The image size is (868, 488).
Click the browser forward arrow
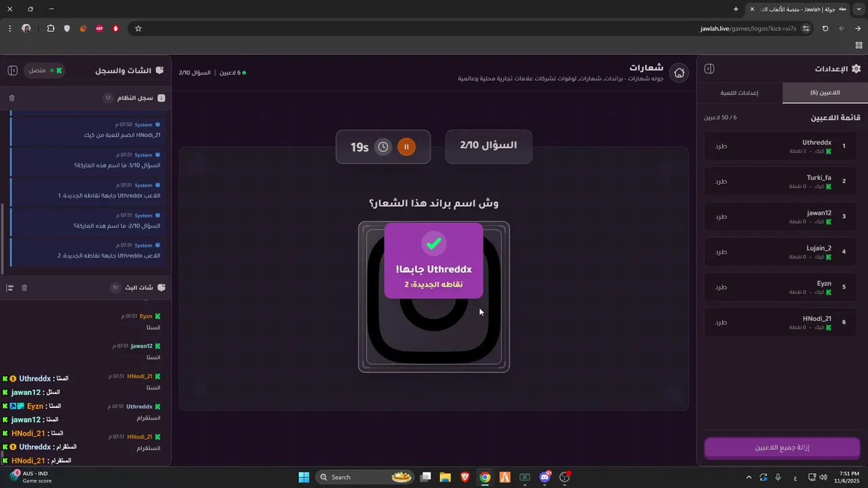coord(842,28)
